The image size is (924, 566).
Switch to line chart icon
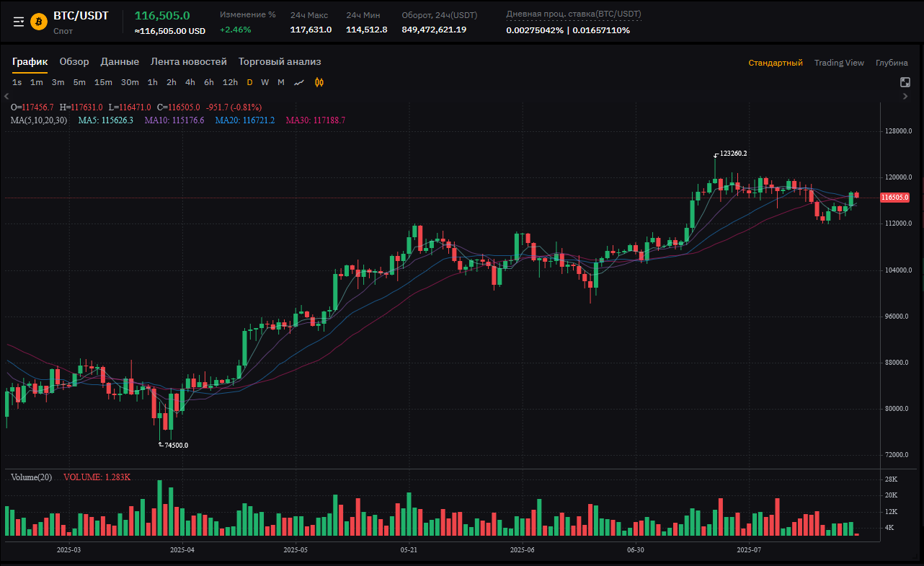[x=299, y=82]
